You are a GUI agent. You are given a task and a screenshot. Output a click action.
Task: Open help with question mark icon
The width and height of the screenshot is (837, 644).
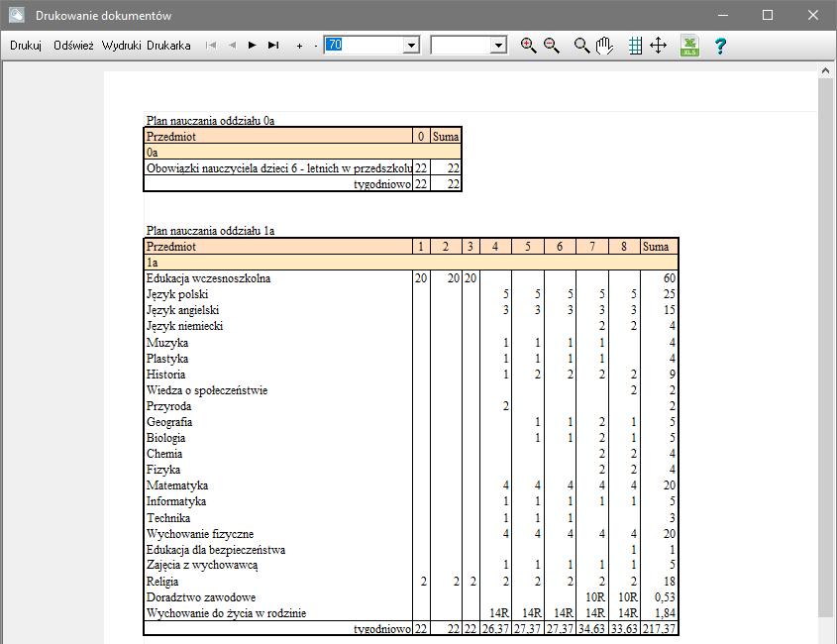(720, 46)
